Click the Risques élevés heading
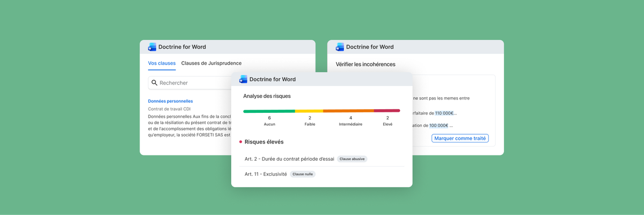Screen dimensions: 644x215 tap(264, 142)
